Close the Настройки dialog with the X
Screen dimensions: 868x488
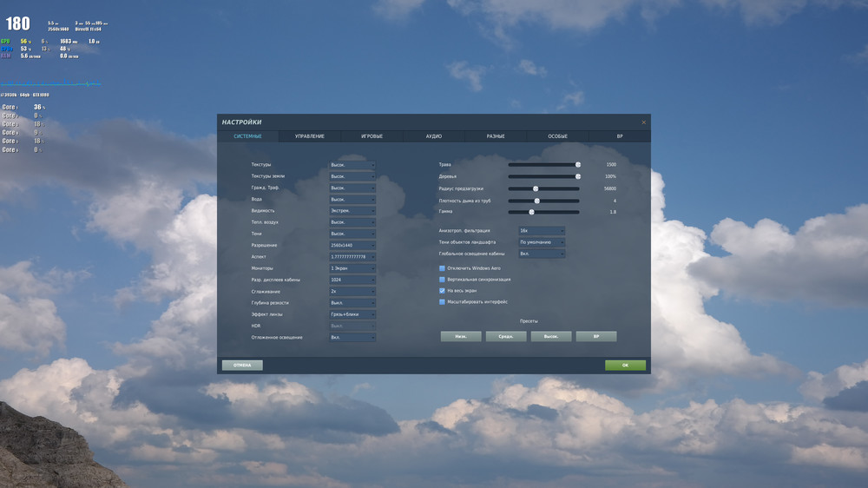tap(643, 122)
